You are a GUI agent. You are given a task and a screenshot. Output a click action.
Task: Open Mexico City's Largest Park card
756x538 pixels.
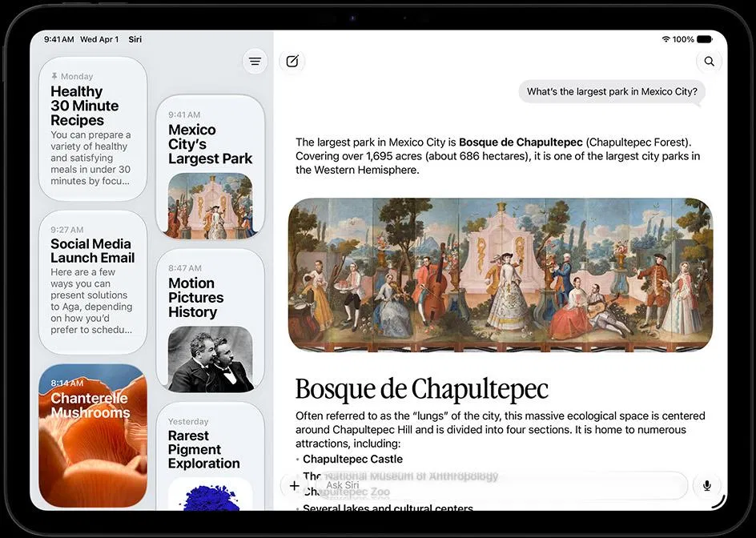[210, 167]
